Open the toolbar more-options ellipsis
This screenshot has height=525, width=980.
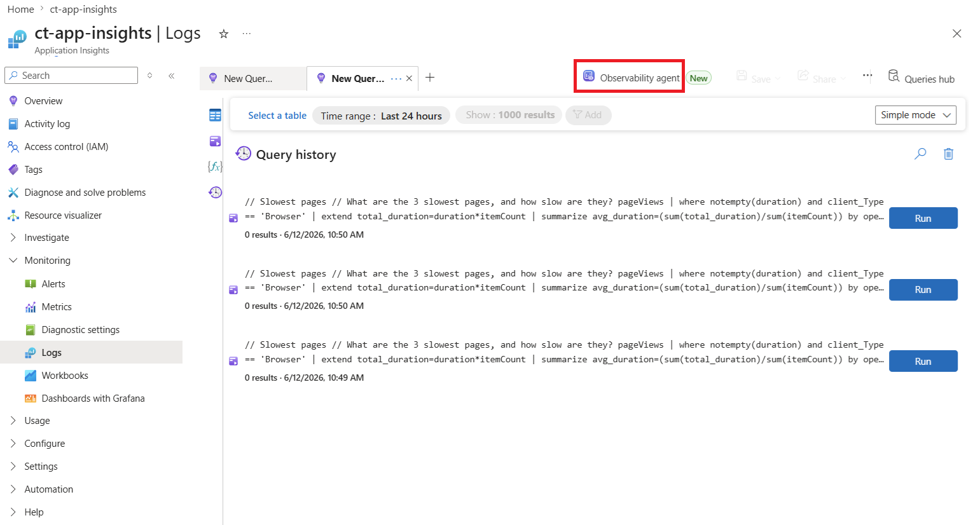pos(867,76)
